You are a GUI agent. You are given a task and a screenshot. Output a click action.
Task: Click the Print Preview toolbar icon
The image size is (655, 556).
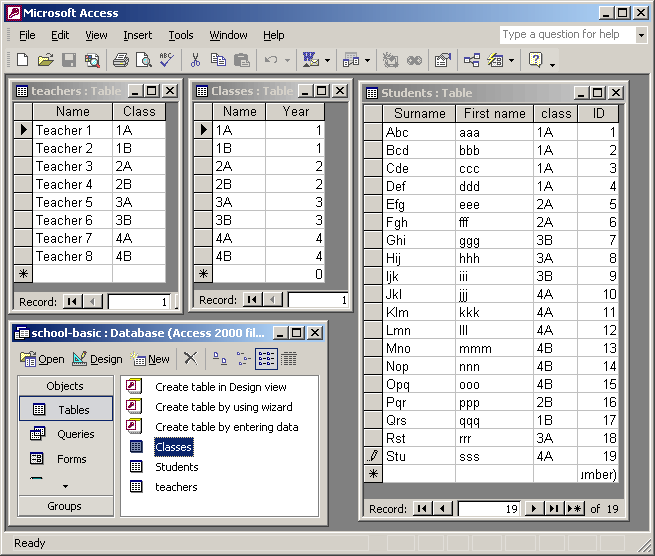point(144,60)
